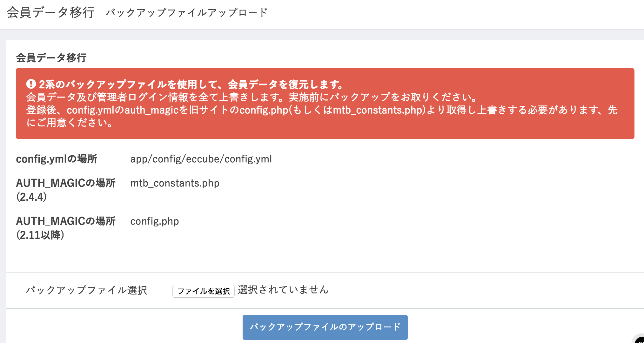Click the alert line mentioning 管理者ログイン情報
This screenshot has height=343, width=644.
click(251, 97)
